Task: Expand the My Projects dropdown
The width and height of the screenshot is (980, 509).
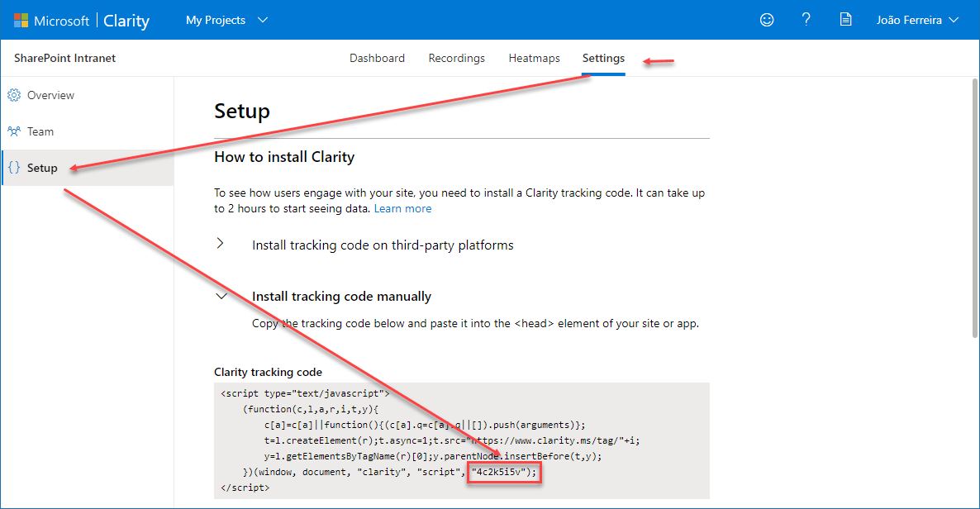Action: 226,19
